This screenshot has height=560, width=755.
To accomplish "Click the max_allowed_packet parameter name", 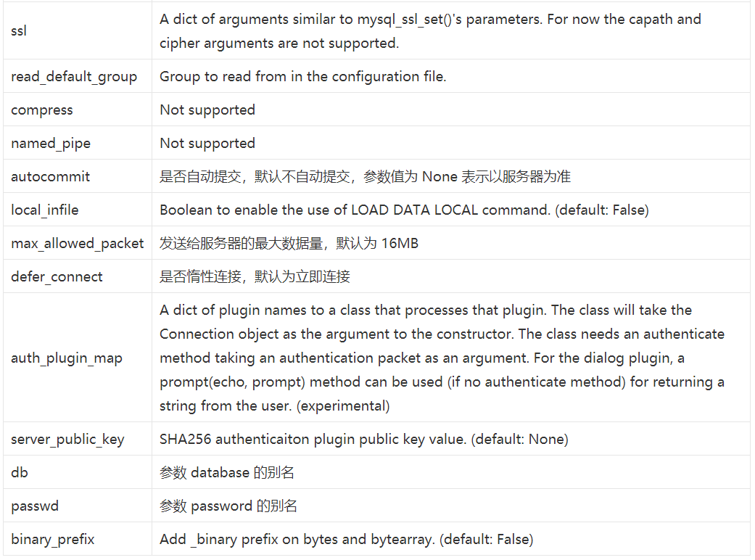I will tap(77, 244).
